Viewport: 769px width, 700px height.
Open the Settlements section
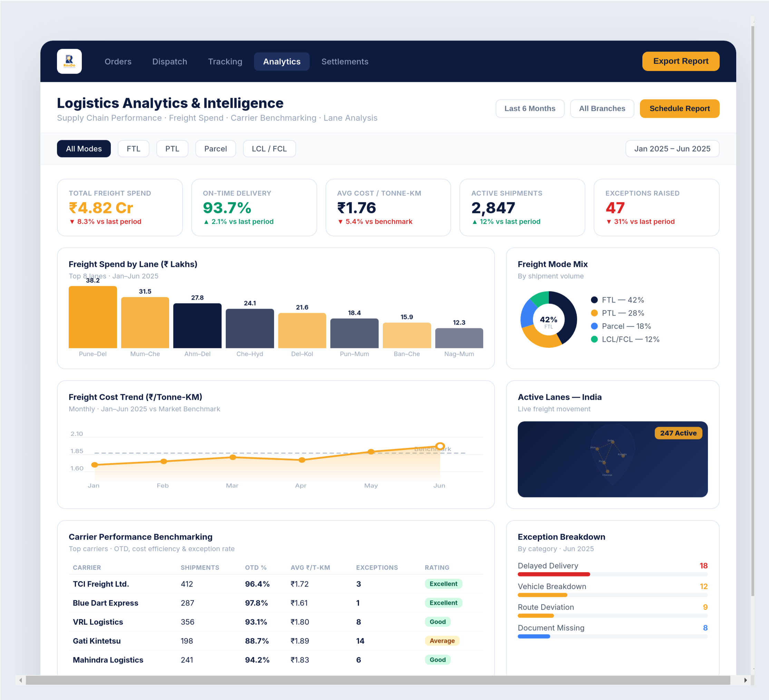tap(344, 61)
